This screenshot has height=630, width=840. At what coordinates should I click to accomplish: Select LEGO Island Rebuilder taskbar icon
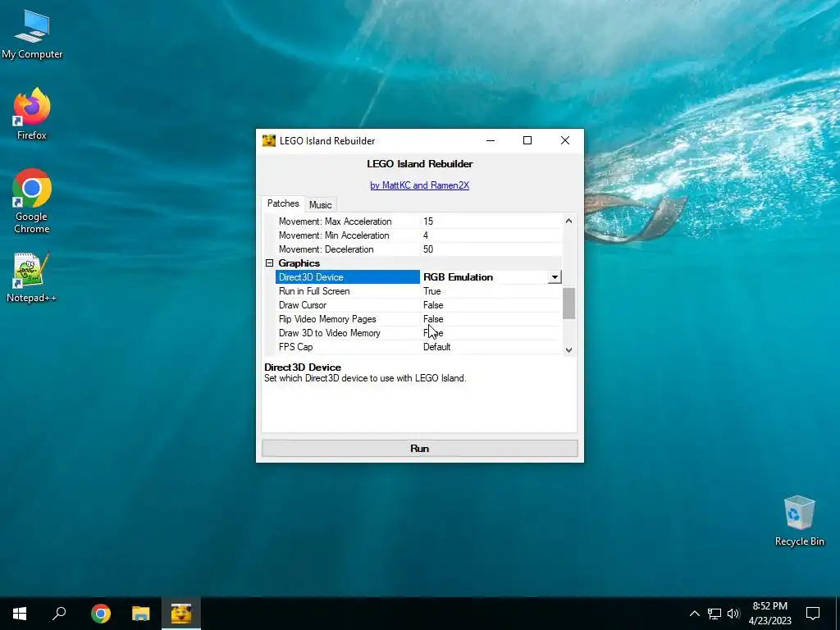(181, 614)
